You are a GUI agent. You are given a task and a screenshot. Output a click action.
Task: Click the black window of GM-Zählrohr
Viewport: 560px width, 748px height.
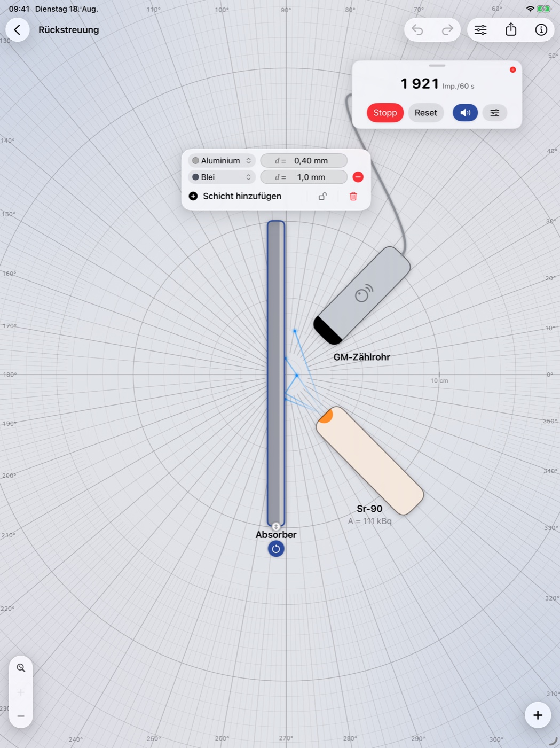point(327,330)
